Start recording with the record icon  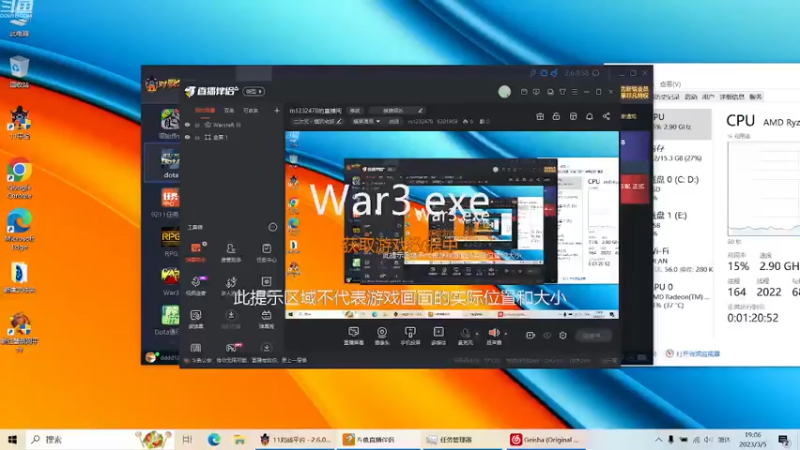pyautogui.click(x=530, y=335)
